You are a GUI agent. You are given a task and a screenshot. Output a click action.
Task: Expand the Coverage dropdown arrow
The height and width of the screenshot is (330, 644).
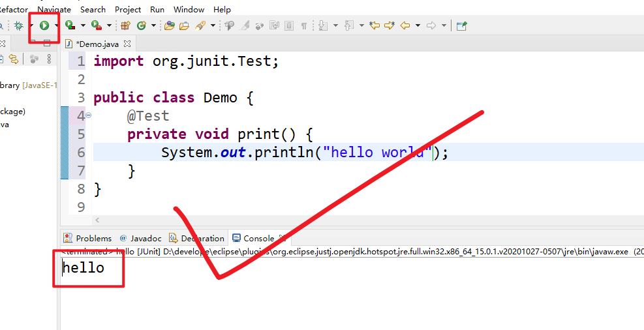tap(83, 26)
